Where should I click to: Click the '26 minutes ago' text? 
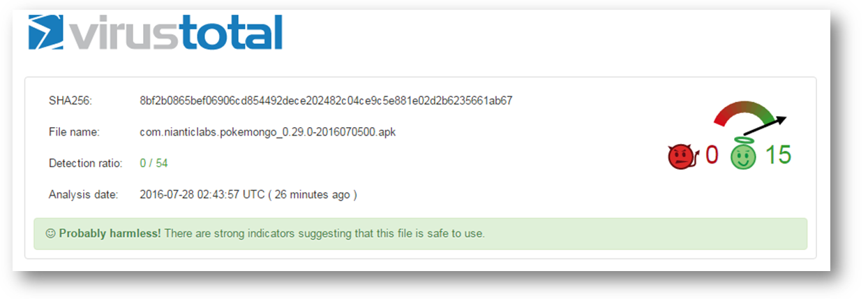click(312, 195)
